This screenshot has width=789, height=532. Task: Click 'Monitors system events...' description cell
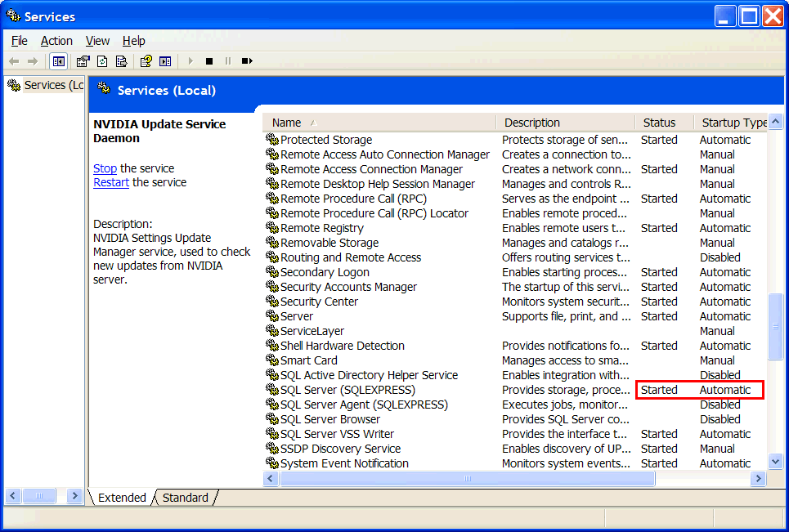pos(566,463)
